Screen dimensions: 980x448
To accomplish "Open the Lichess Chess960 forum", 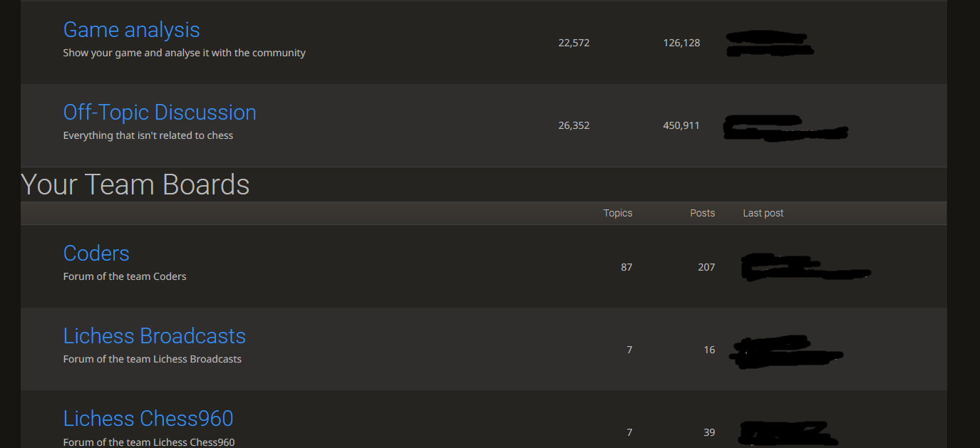I will pyautogui.click(x=148, y=418).
